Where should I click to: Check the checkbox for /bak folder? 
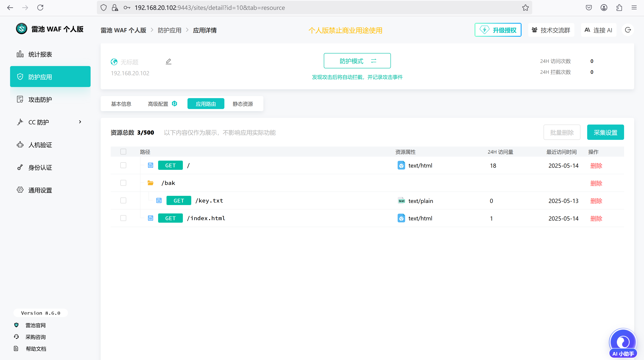(x=123, y=183)
